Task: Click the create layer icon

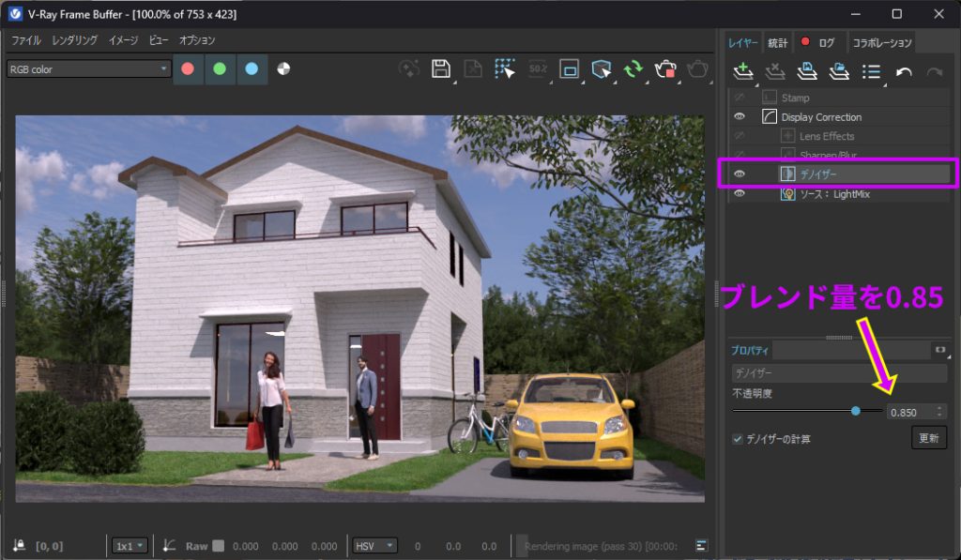Action: tap(742, 71)
